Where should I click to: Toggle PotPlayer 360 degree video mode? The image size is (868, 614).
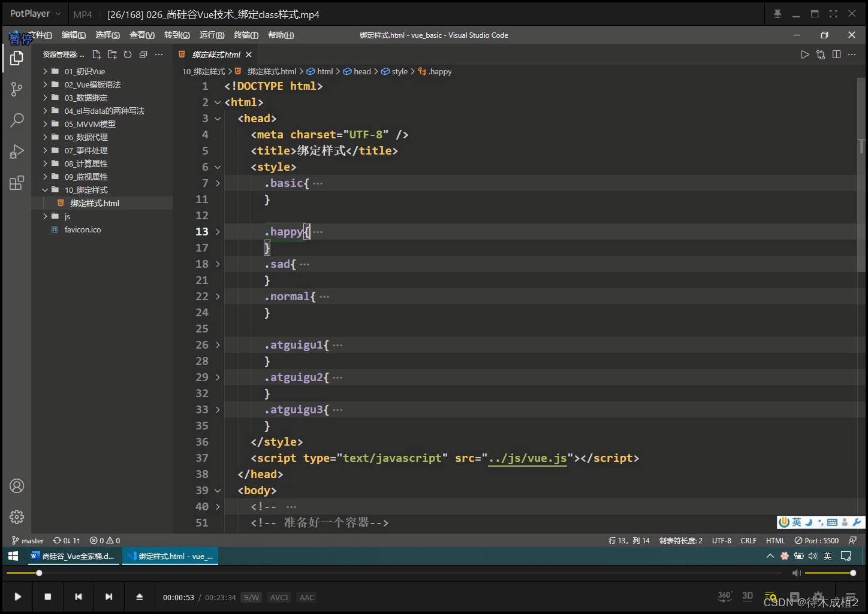(x=725, y=596)
